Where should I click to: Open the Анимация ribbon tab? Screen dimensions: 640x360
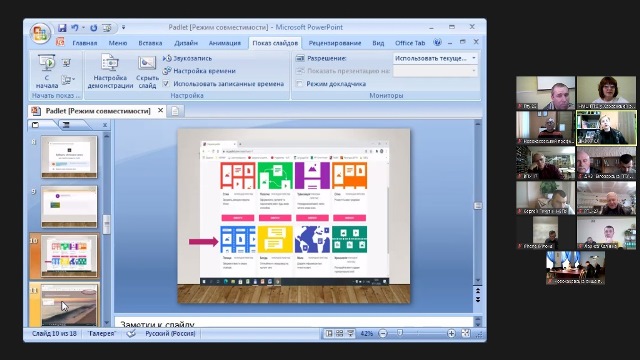click(x=224, y=43)
